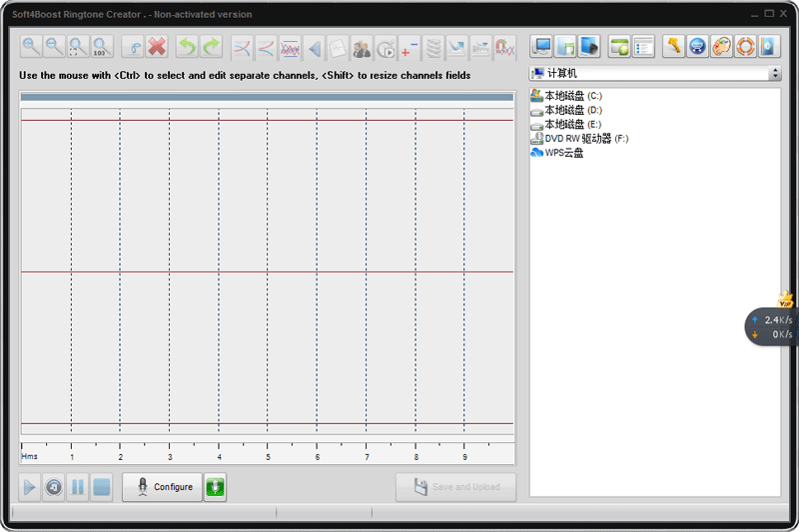799x532 pixels.
Task: Click the blue overview bar above waveform
Action: pos(267,97)
